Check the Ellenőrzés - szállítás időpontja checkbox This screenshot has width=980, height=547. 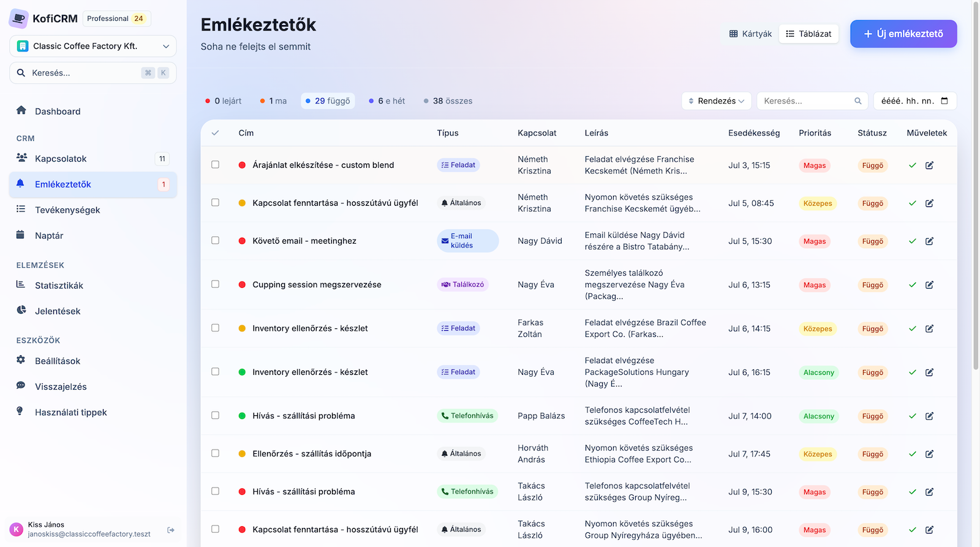[215, 453]
